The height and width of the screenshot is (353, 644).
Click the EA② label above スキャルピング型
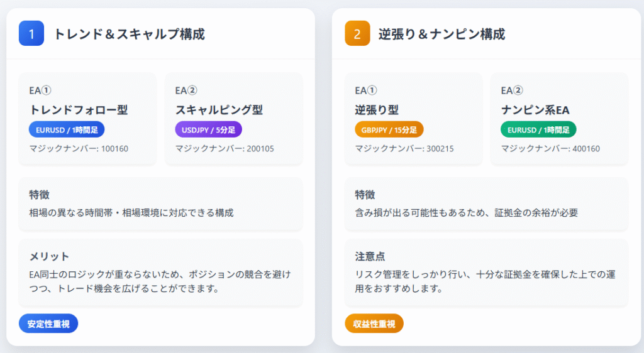click(186, 90)
